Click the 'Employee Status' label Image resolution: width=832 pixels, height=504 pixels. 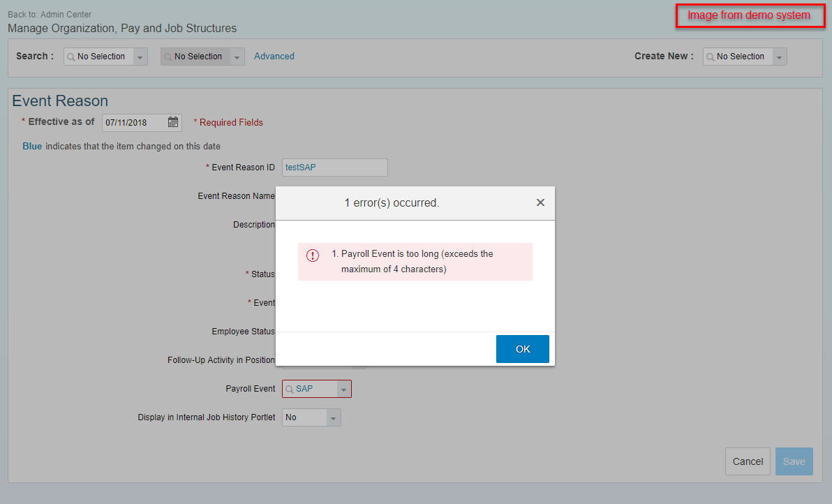coord(244,332)
